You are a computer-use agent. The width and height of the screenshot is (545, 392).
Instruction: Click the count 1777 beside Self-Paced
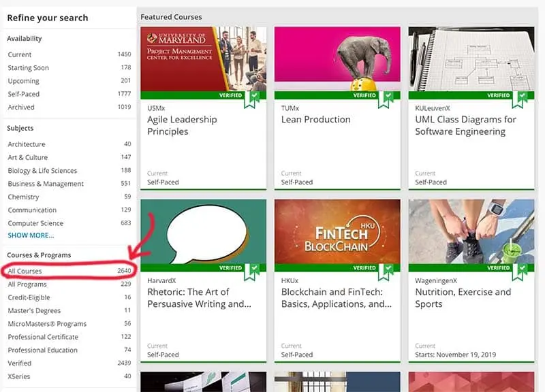tap(124, 94)
